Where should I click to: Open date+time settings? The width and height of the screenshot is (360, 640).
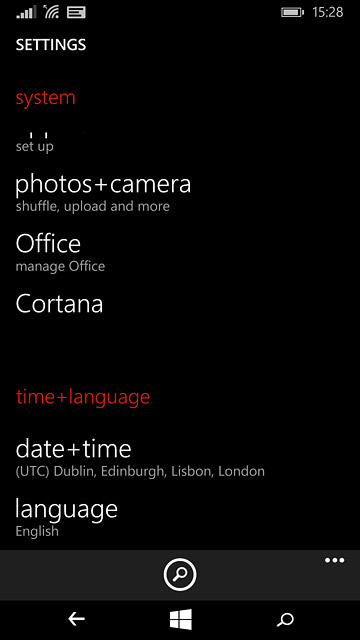[140, 458]
